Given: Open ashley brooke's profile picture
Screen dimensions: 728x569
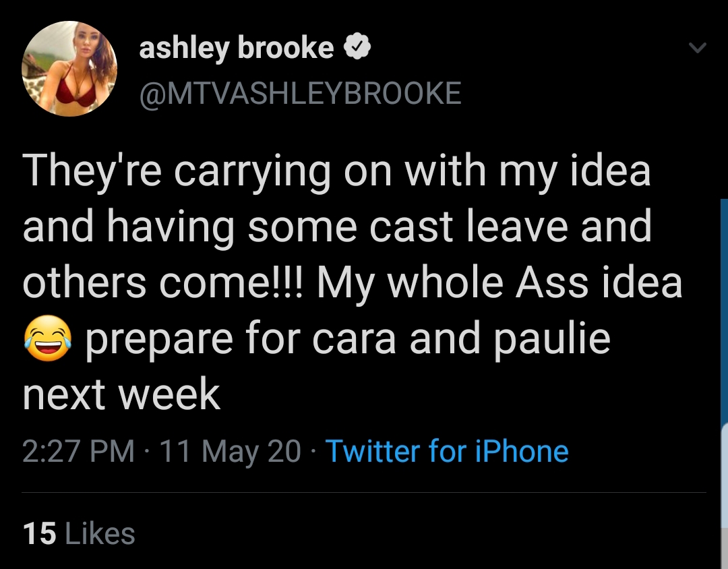Looking at the screenshot, I should click(x=69, y=68).
